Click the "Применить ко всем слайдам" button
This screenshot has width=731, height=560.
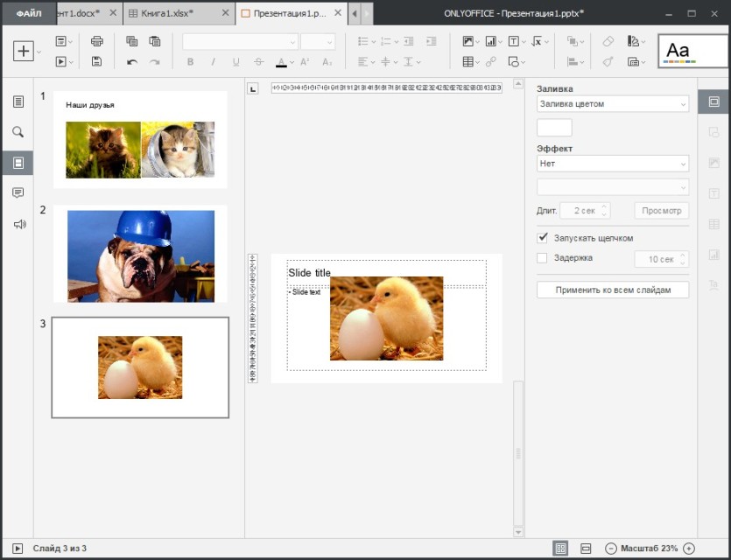click(613, 290)
